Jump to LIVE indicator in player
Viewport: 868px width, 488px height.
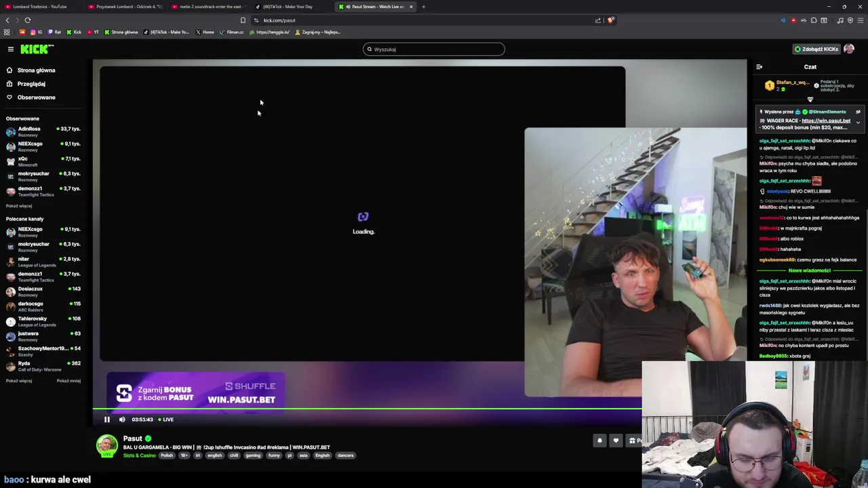point(166,420)
